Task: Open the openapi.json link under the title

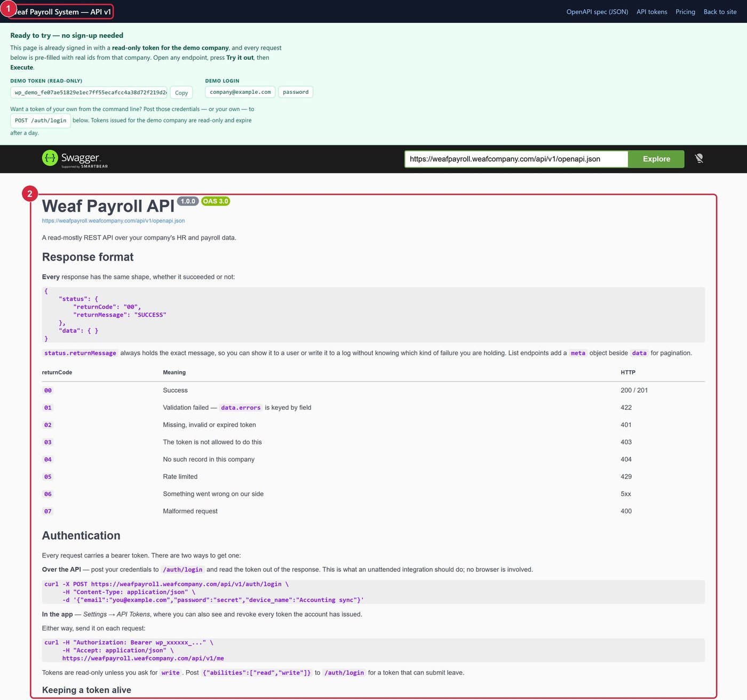Action: pyautogui.click(x=113, y=221)
